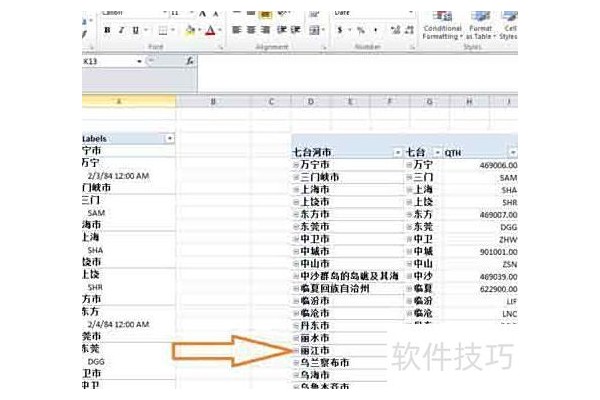Apply the Fill Color bucket
This screenshot has width=600, height=400.
point(190,30)
